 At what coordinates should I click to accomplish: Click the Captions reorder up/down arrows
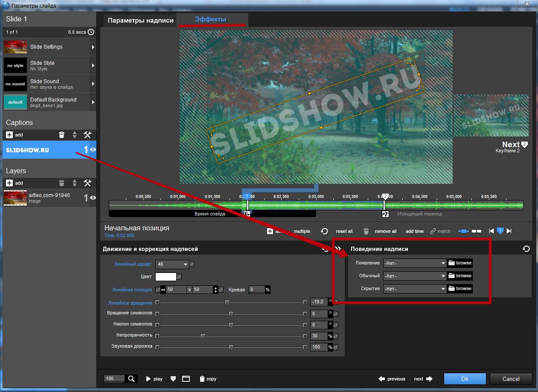point(75,135)
